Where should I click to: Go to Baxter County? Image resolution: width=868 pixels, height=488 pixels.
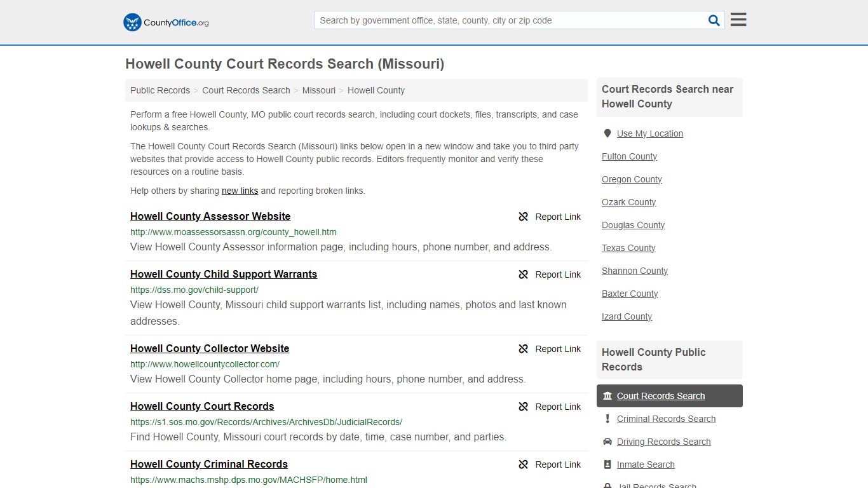click(630, 294)
